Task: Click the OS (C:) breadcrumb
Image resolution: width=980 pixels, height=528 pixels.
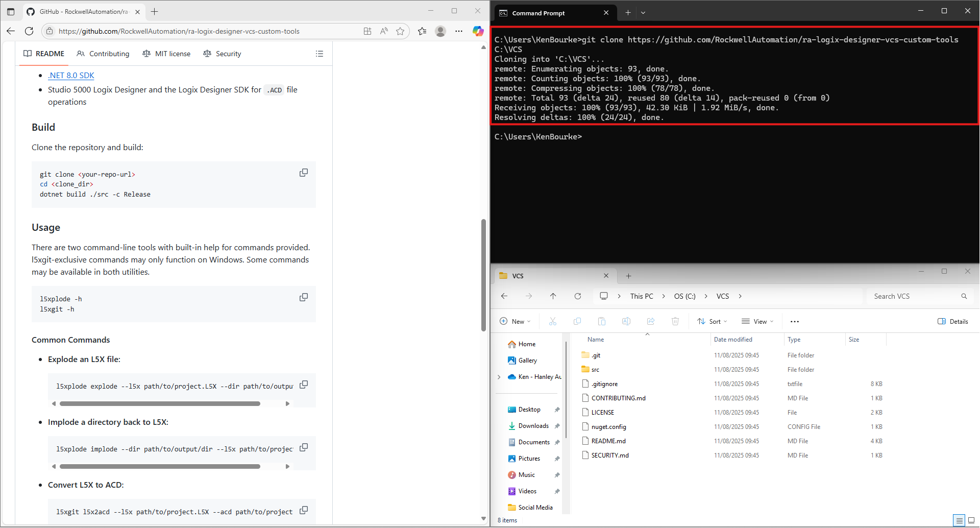Action: coord(684,296)
